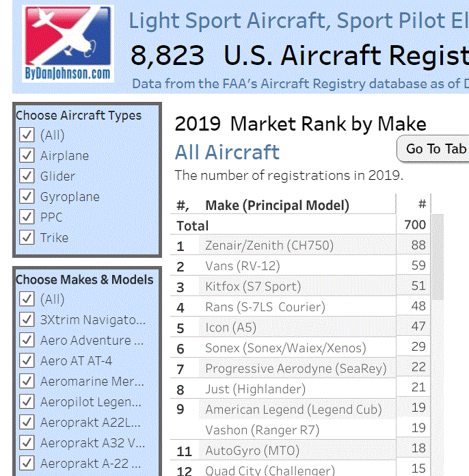The image size is (469, 476).
Task: Toggle (All) under Choose Makes & Models
Action: tap(27, 299)
